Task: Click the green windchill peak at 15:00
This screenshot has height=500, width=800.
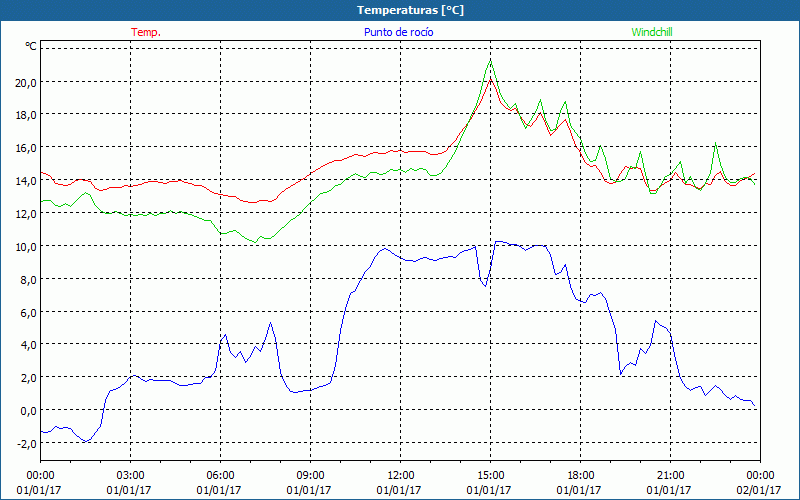Action: click(490, 60)
